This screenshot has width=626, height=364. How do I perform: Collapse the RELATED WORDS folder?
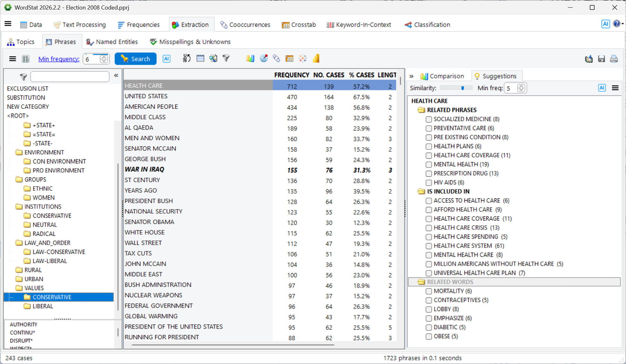tap(422, 282)
